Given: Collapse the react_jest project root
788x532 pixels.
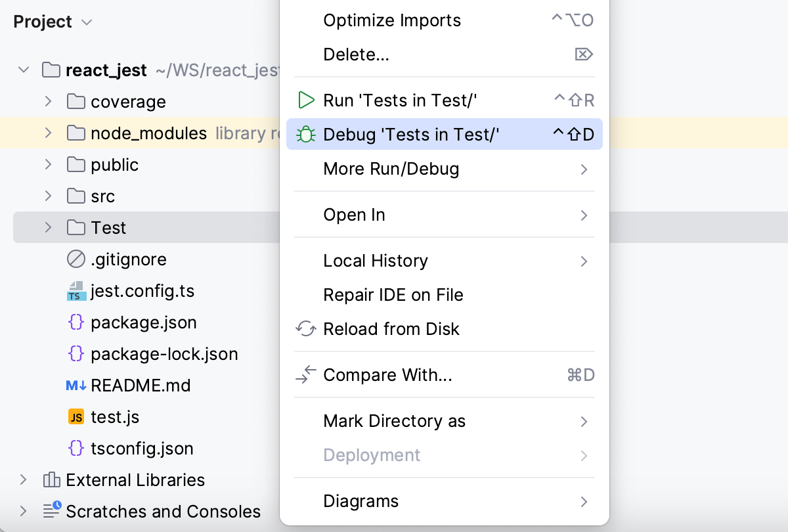Looking at the screenshot, I should [x=24, y=70].
